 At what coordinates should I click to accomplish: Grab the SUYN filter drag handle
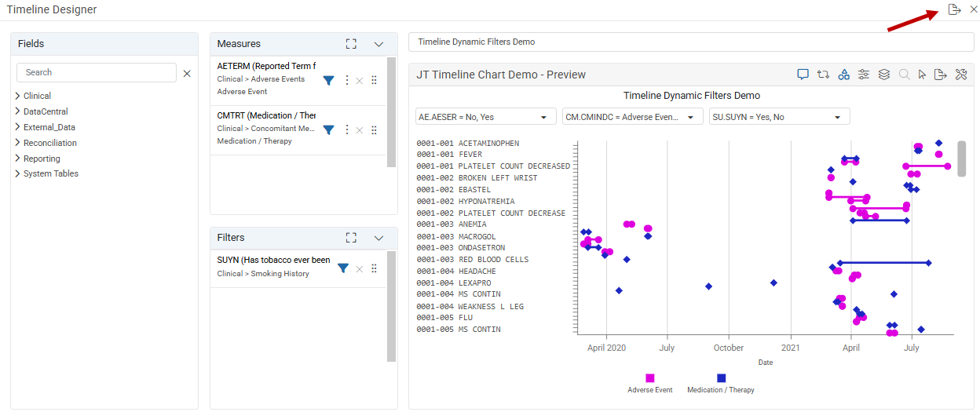point(374,268)
